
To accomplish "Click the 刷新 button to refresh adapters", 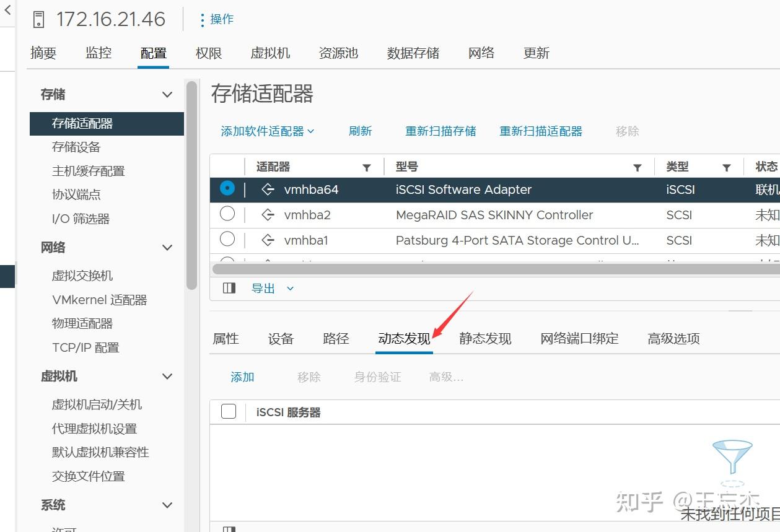I will 360,131.
